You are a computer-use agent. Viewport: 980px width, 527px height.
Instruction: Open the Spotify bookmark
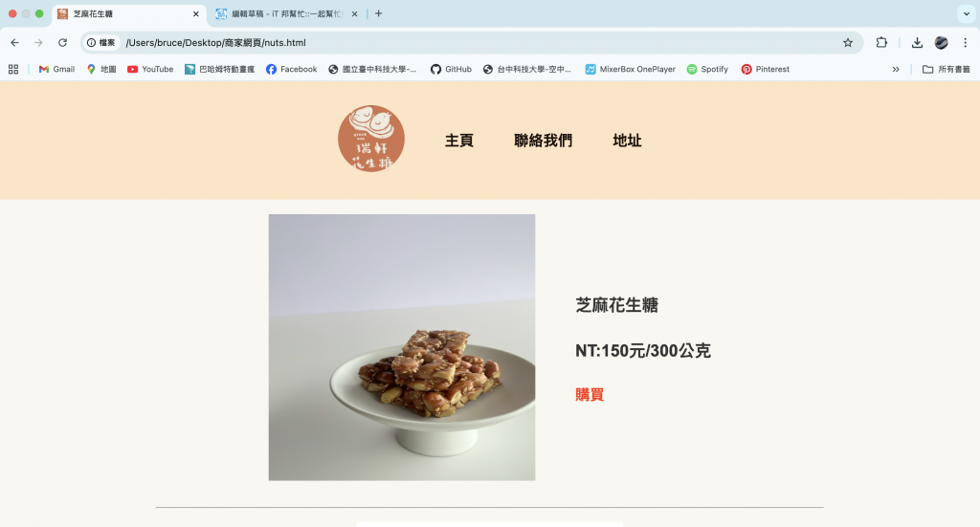[707, 69]
